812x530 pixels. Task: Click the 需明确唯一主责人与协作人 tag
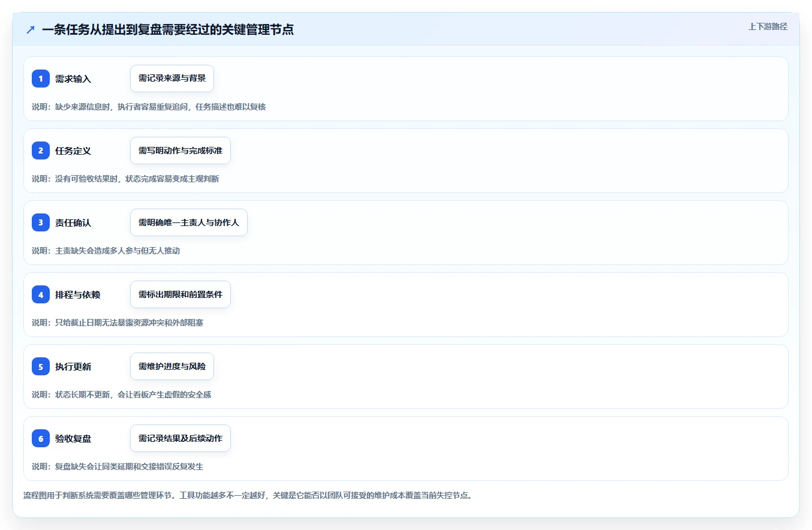click(x=189, y=222)
